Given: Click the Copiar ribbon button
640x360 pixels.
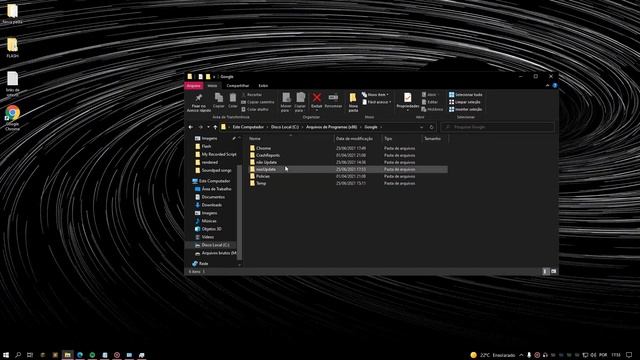Looking at the screenshot, I should (x=219, y=100).
